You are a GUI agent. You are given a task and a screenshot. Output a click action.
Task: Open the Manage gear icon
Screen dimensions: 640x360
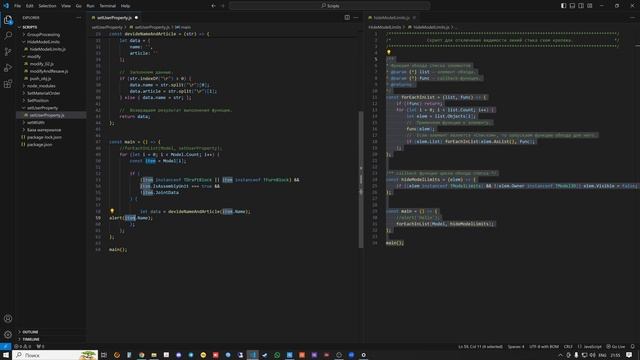pos(8,334)
